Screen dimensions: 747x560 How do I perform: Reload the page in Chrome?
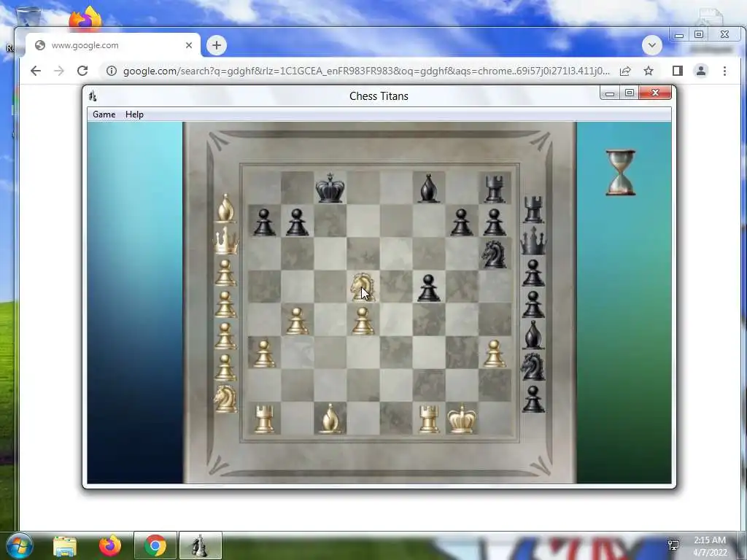tap(82, 71)
